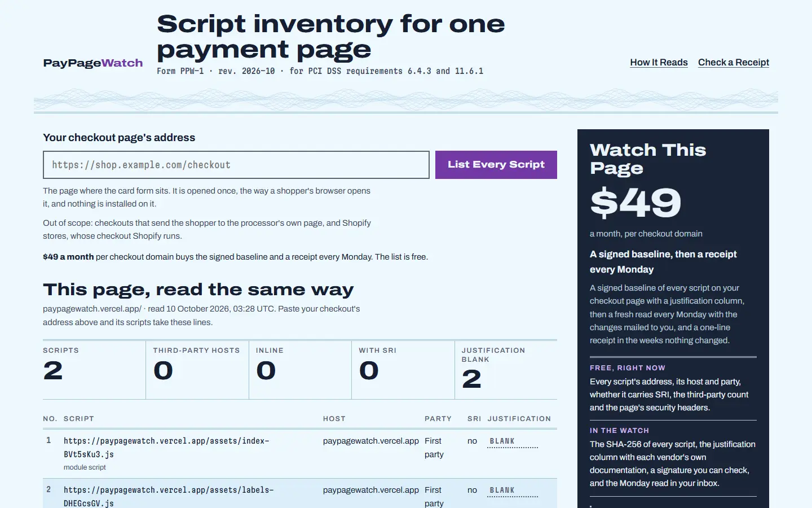This screenshot has width=812, height=508.
Task: Open the Check a Receipt link
Action: click(734, 63)
